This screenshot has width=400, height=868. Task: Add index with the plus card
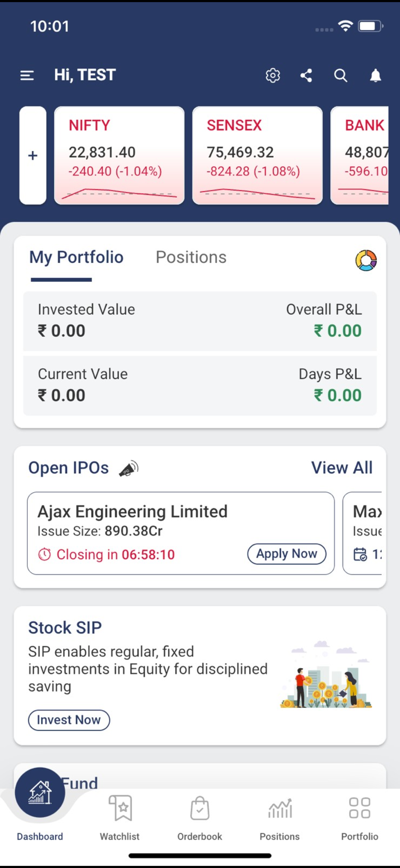tap(33, 155)
